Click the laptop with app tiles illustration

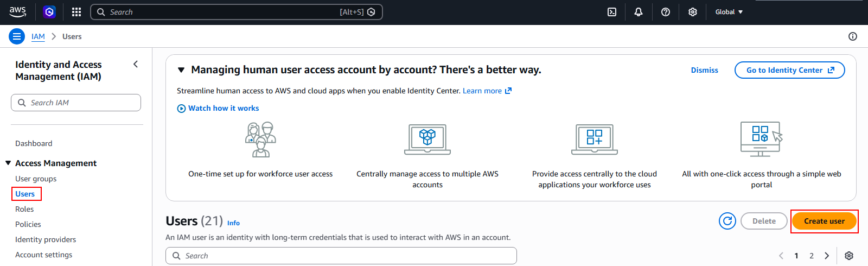click(x=595, y=140)
